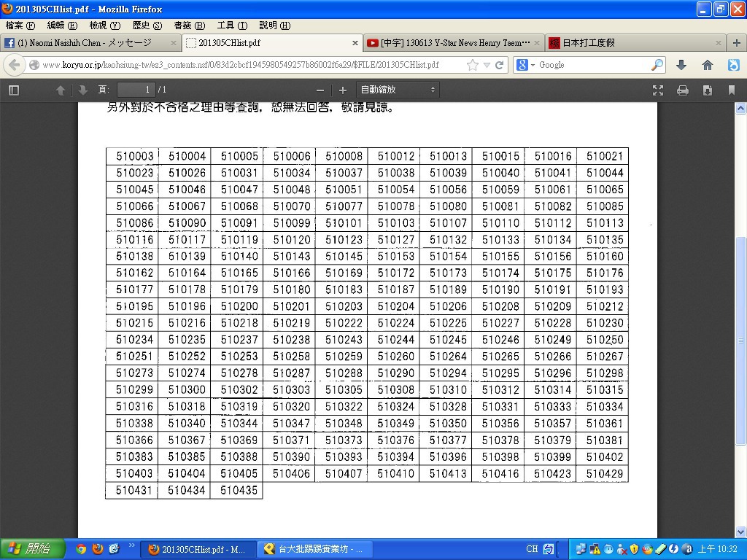Select 台大批踢踢實業坊 taskbar button
Viewport: 747px width, 560px height.
[316, 550]
